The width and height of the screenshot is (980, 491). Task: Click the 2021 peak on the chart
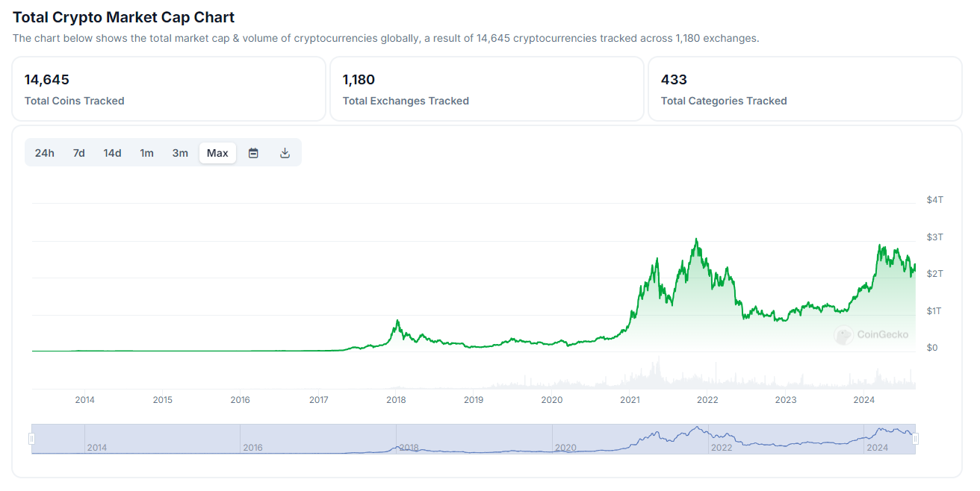coord(696,240)
